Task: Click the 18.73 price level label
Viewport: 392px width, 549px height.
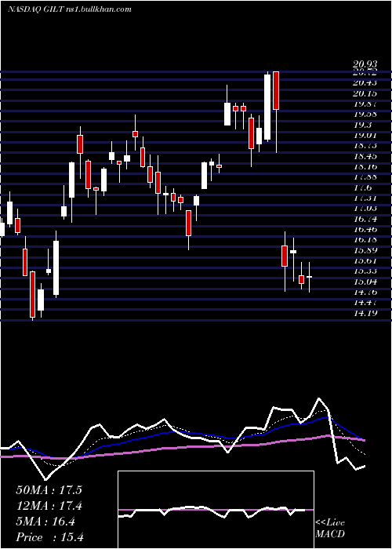Action: 365,146
